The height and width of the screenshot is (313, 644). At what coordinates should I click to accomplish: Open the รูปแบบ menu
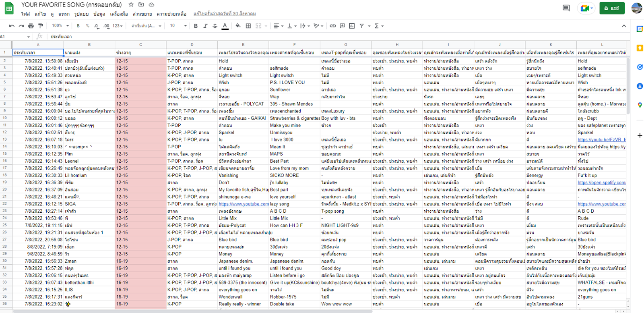(81, 14)
